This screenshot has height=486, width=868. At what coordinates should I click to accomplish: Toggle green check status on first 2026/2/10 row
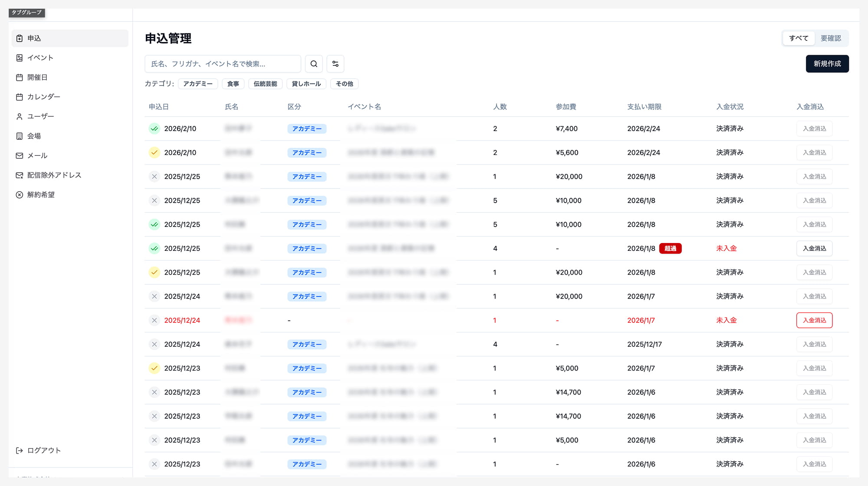(x=154, y=128)
